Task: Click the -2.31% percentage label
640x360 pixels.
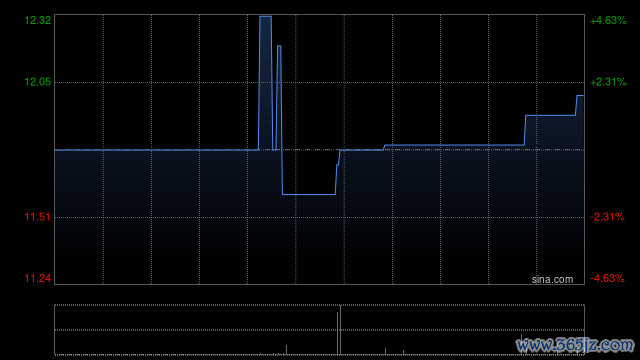Action: [607, 217]
